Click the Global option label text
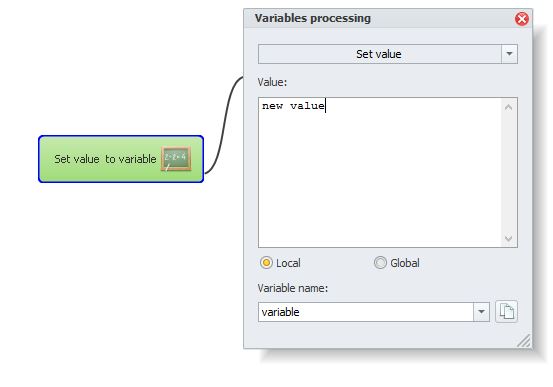 click(x=405, y=263)
